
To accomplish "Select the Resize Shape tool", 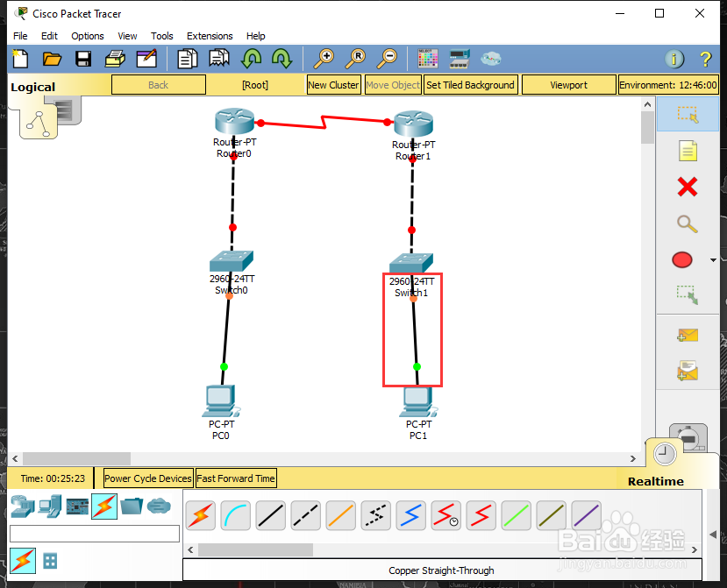I will [688, 295].
